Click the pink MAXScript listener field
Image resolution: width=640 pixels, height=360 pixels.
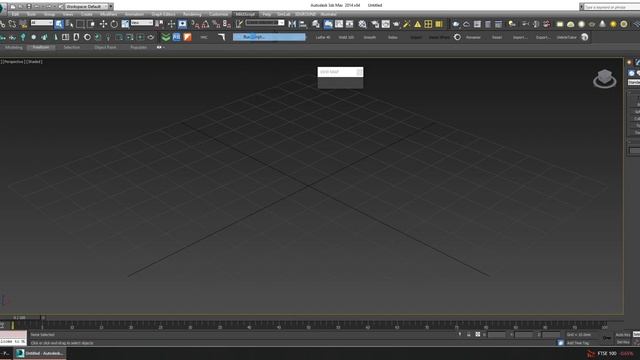pyautogui.click(x=13, y=335)
